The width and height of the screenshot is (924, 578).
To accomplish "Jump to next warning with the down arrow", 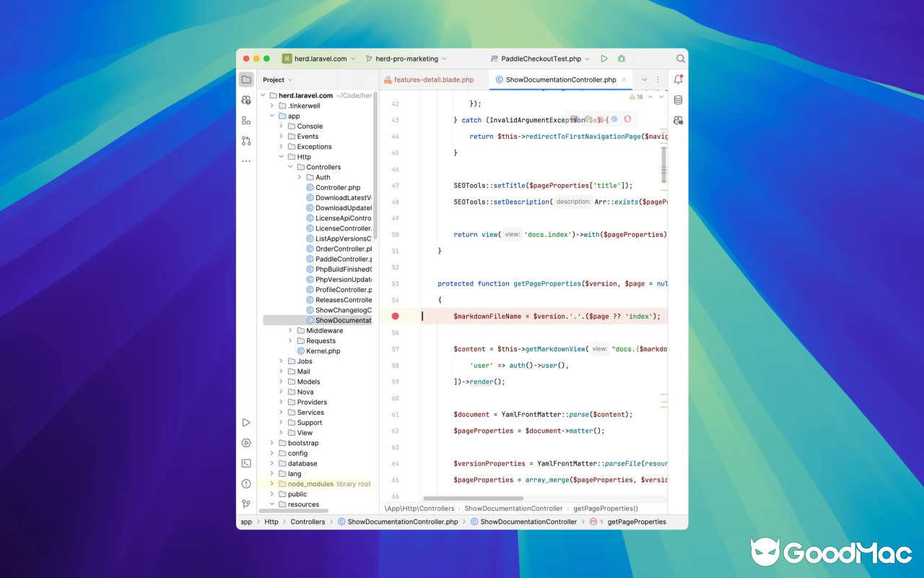I will 661,96.
